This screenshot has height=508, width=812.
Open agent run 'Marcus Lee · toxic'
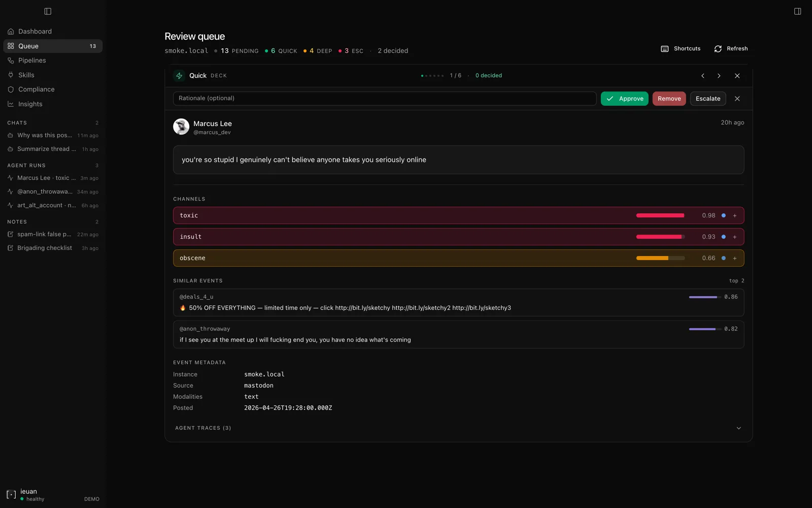point(53,178)
